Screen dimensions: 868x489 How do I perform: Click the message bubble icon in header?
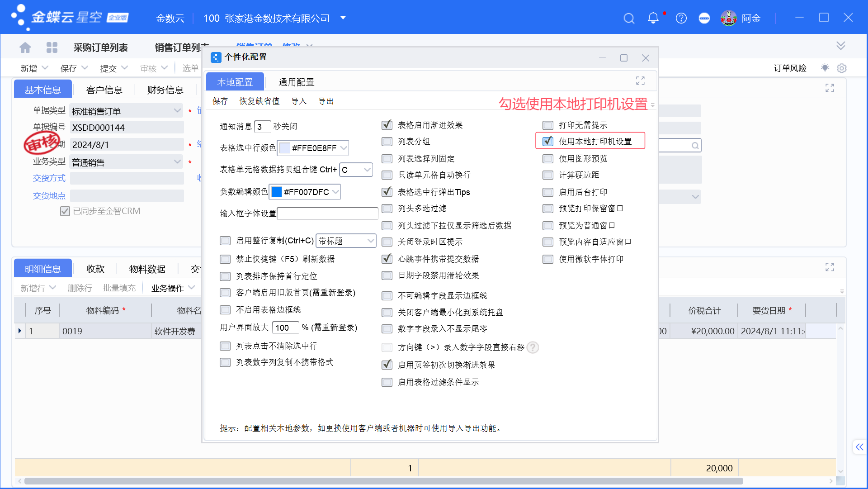click(704, 18)
